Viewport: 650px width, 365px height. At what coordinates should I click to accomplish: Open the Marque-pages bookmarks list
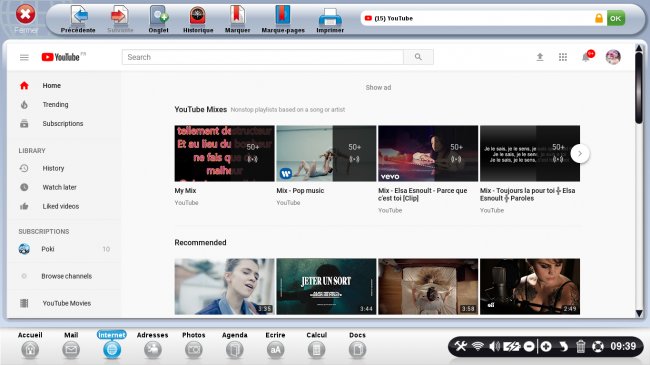point(283,19)
